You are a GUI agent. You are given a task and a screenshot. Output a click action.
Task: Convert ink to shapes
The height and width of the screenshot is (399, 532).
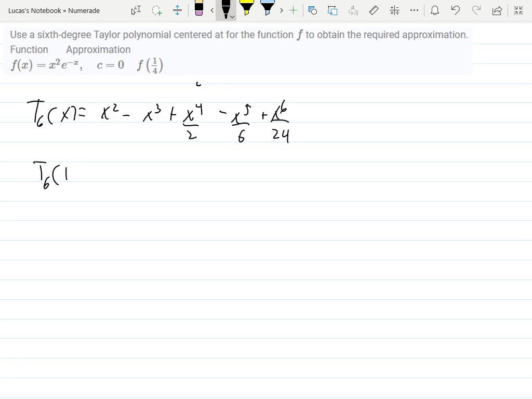(x=312, y=10)
